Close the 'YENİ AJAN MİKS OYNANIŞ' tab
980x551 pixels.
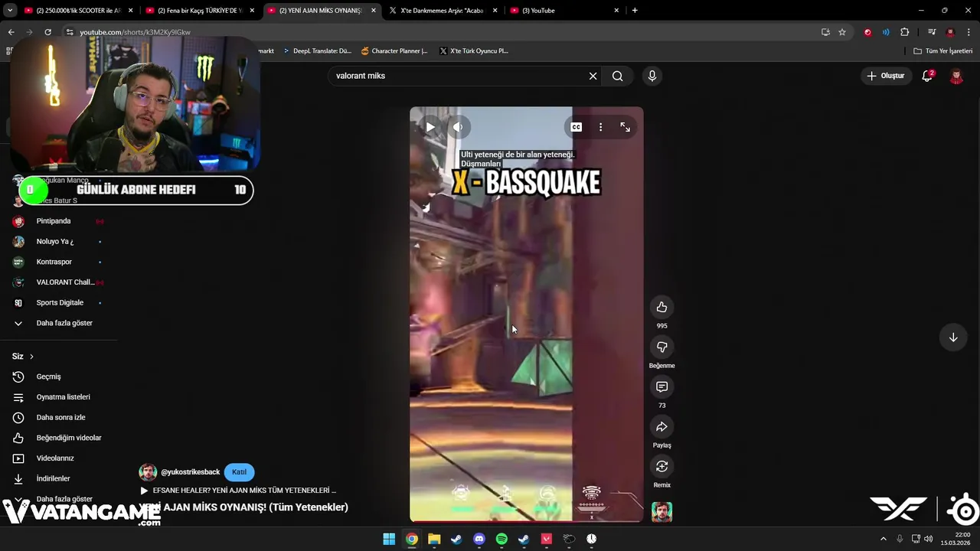click(x=374, y=11)
